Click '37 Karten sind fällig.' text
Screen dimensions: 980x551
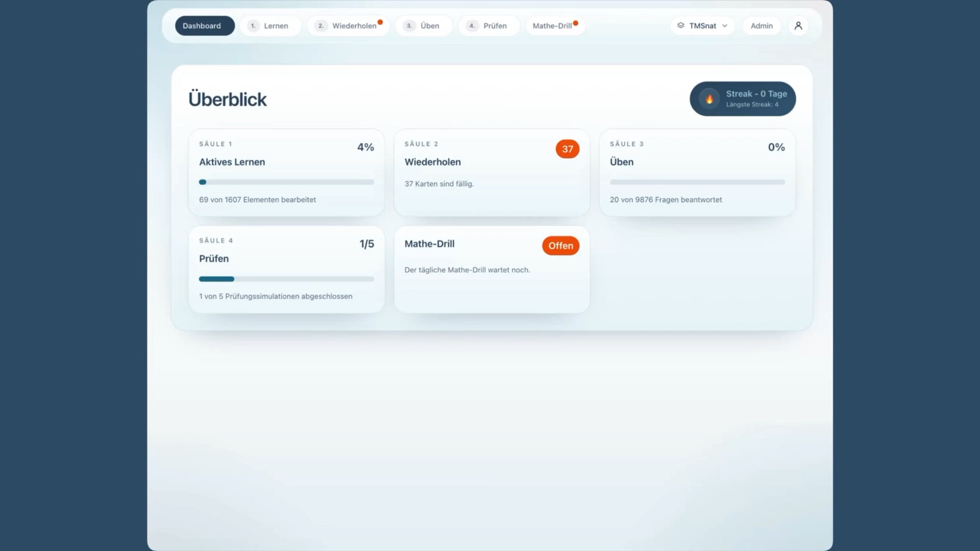(439, 184)
